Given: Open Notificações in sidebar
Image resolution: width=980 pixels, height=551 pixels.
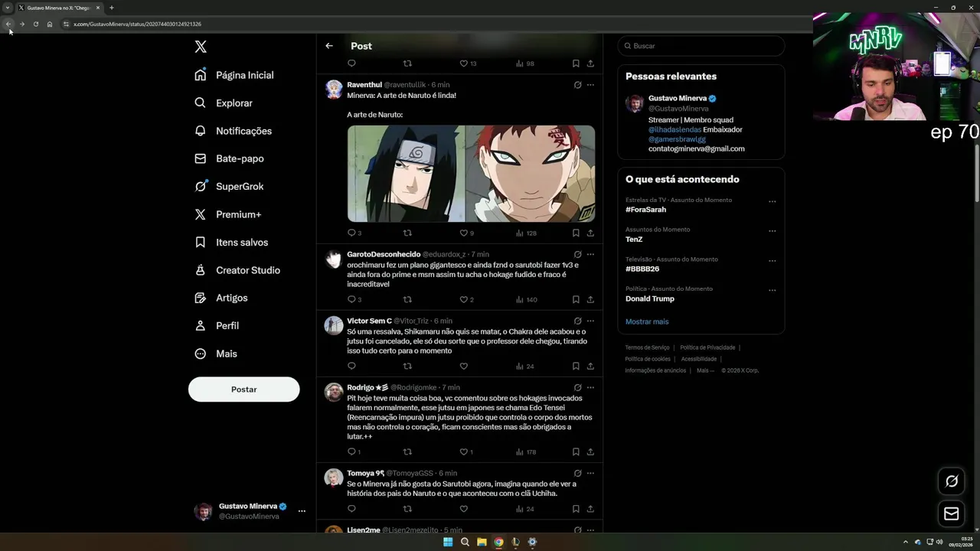Looking at the screenshot, I should (x=234, y=131).
